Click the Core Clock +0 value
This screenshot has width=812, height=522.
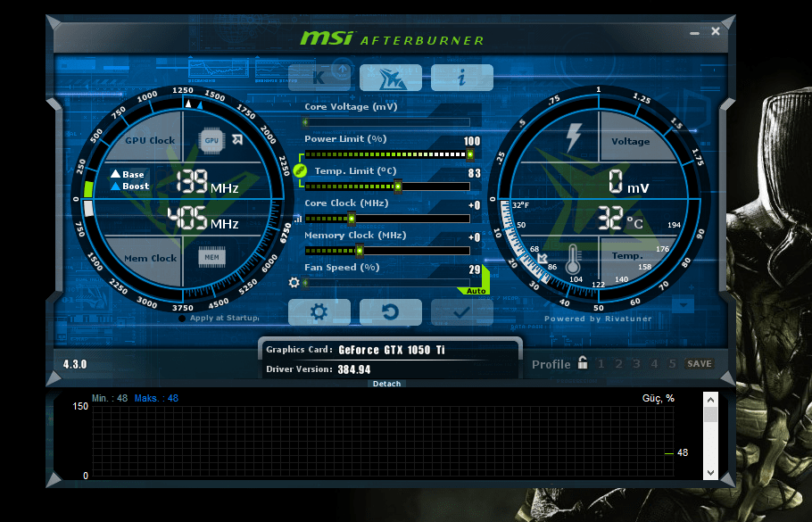tap(475, 205)
